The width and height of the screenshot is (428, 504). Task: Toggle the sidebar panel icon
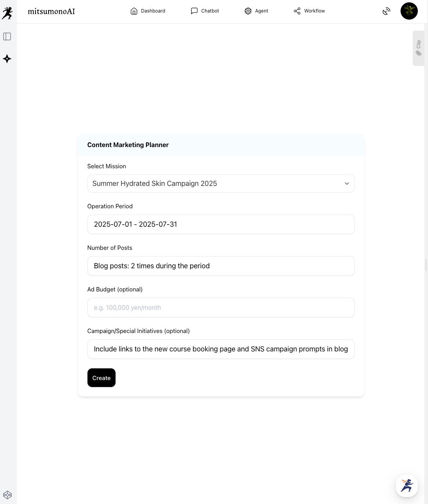(7, 36)
